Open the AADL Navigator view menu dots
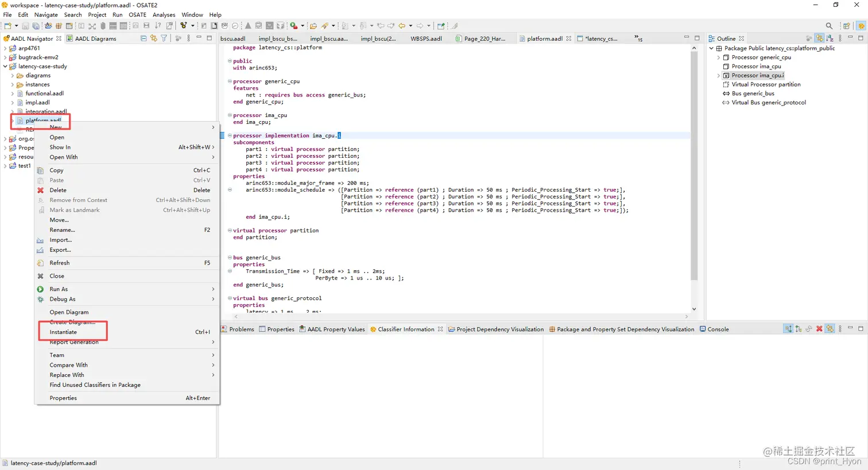The image size is (868, 470). point(188,38)
